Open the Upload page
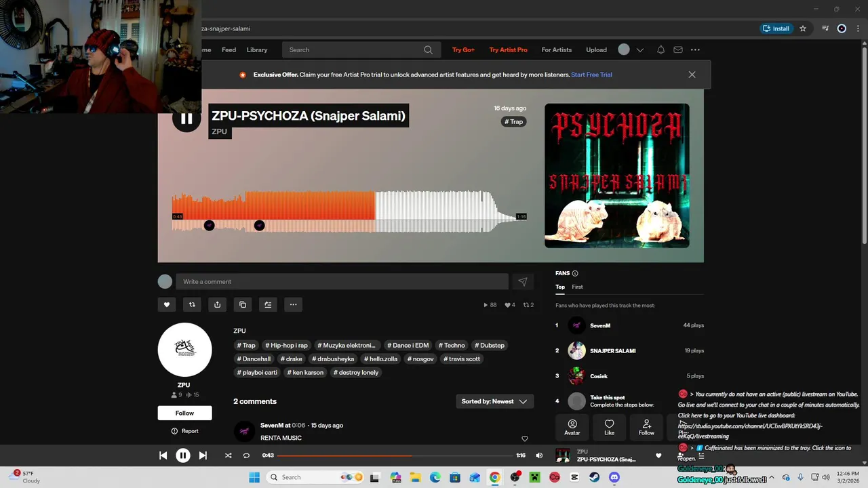Viewport: 868px width, 488px height. point(596,49)
